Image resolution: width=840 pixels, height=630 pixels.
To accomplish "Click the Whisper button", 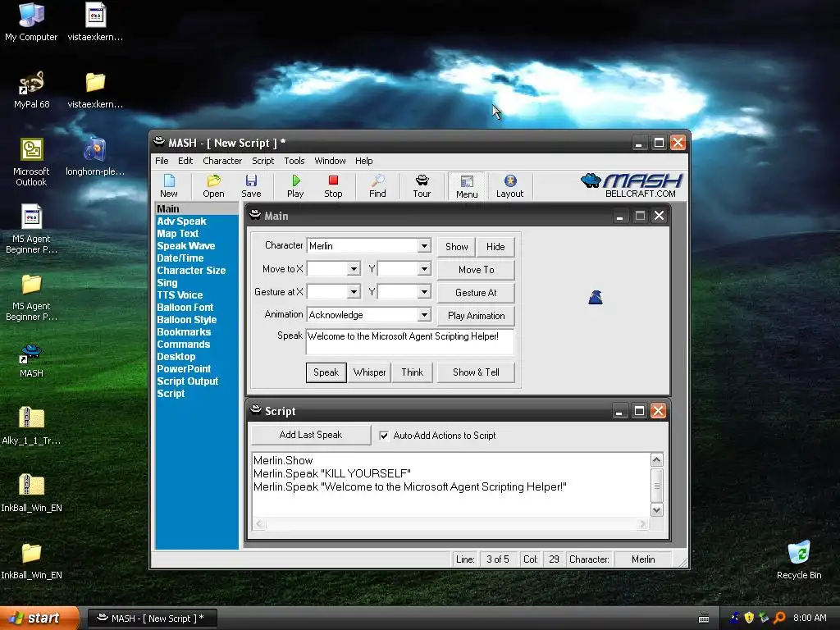I will pyautogui.click(x=369, y=372).
